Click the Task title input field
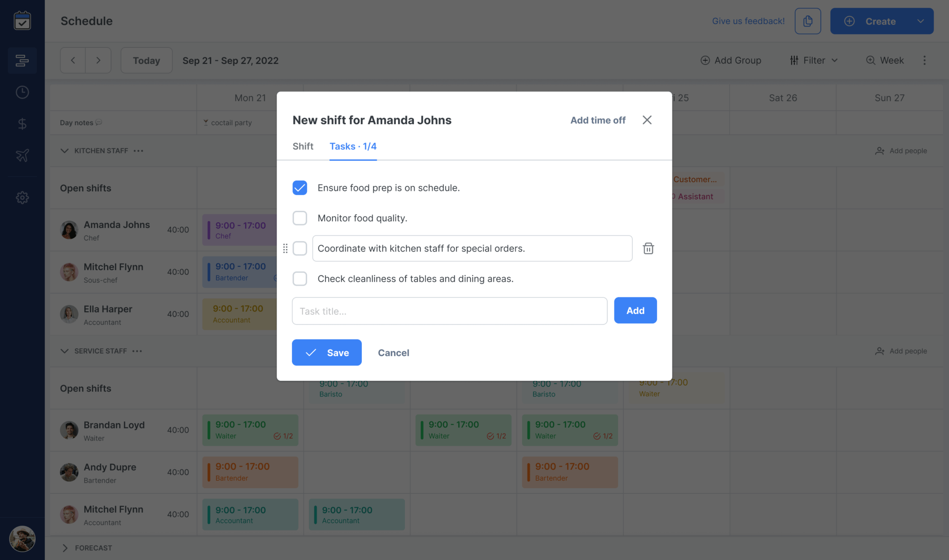The width and height of the screenshot is (949, 560). 449,311
